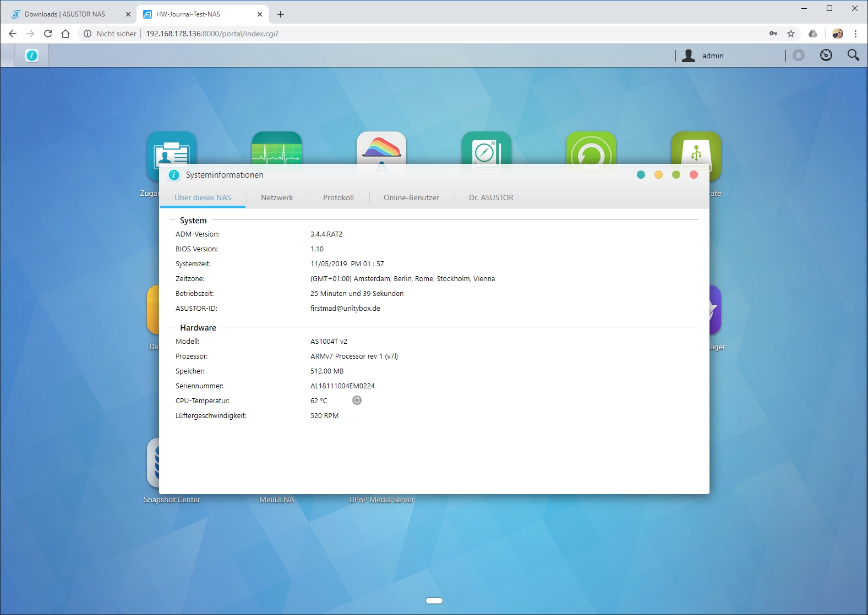Close the Downloads ASUSTOR NAS browser tab
868x615 pixels.
(x=128, y=14)
